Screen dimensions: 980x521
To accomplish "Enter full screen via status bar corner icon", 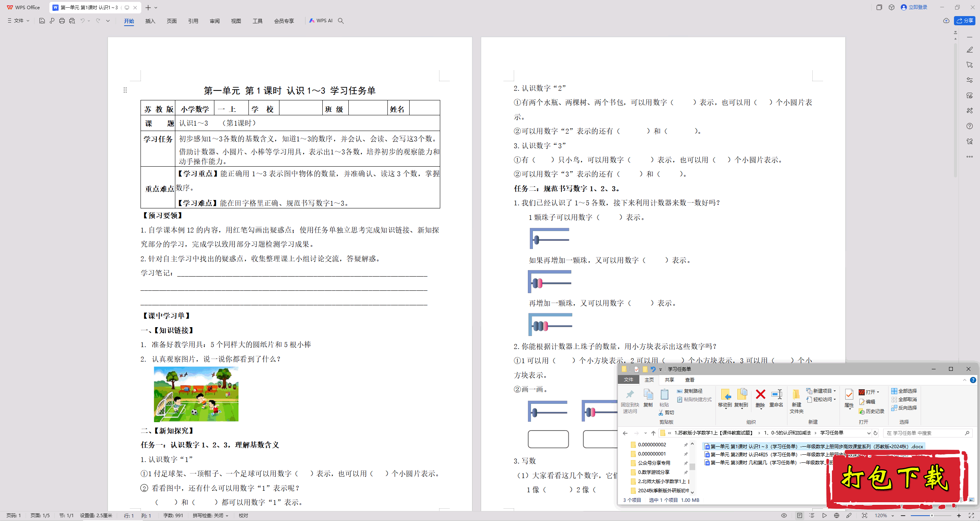I will click(971, 516).
